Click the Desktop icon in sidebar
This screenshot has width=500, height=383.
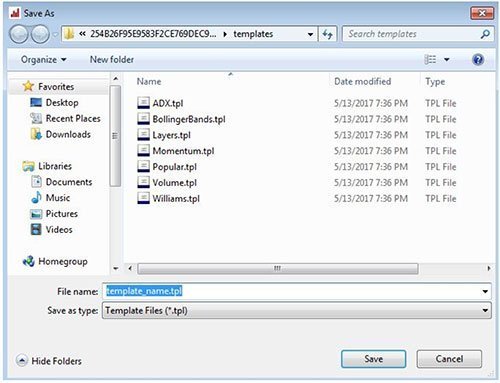click(36, 102)
